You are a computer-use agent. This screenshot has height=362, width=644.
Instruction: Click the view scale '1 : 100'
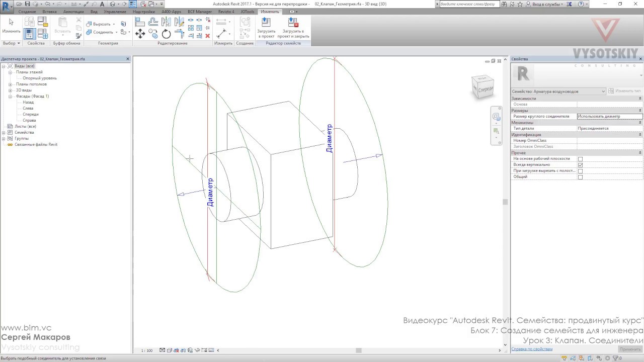[x=147, y=350]
